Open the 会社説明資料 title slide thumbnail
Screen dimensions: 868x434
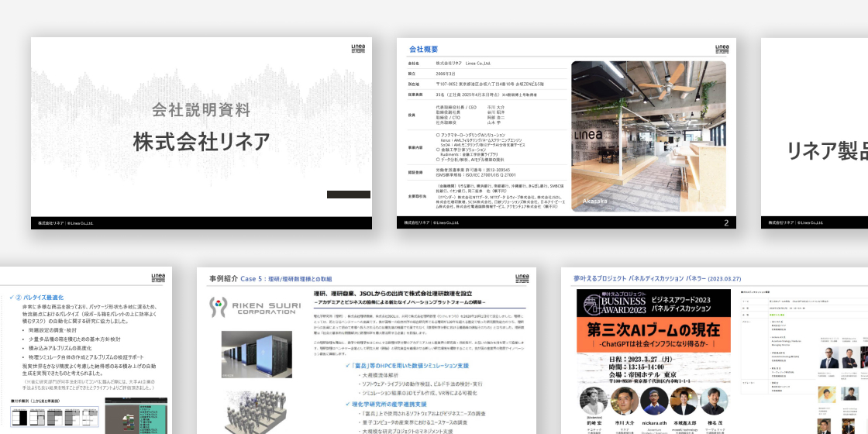click(x=201, y=133)
